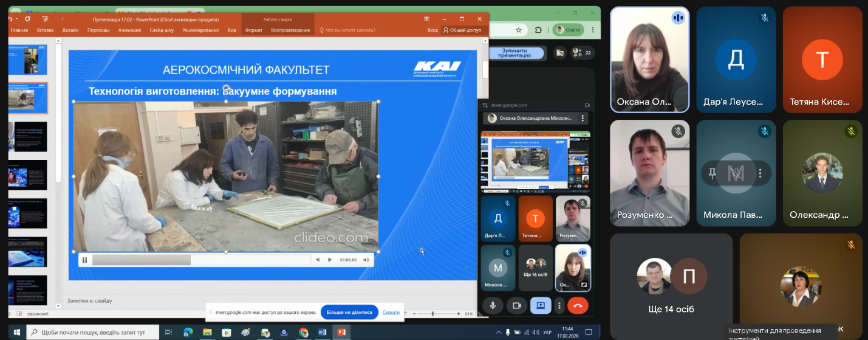Step the video forward one frame
Screen dimensions: 868x340
pyautogui.click(x=330, y=260)
